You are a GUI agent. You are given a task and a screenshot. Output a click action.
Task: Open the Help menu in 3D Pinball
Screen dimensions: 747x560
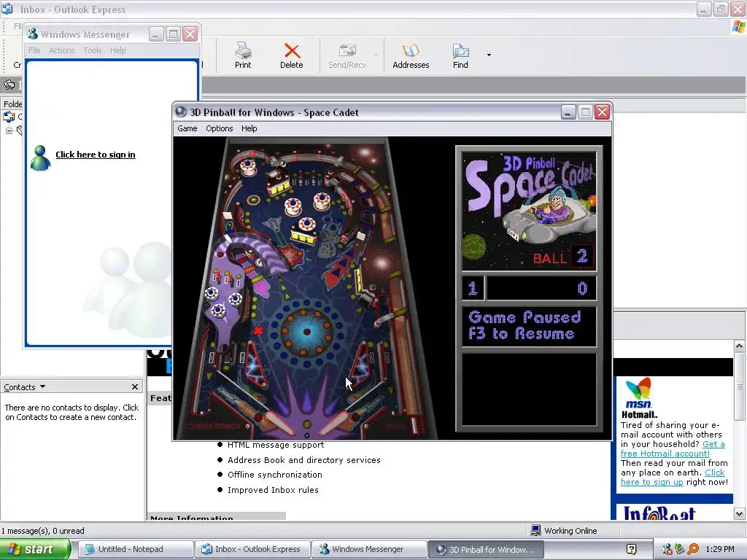[x=249, y=128]
